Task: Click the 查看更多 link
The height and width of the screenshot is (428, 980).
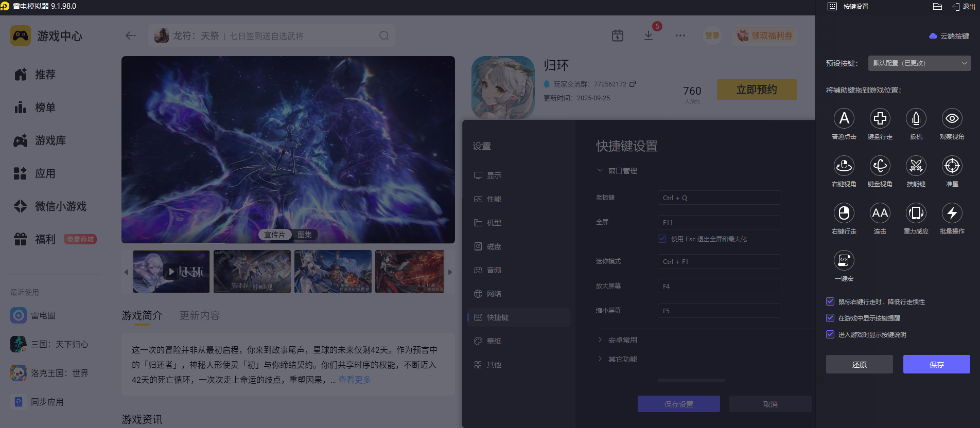Action: [355, 380]
